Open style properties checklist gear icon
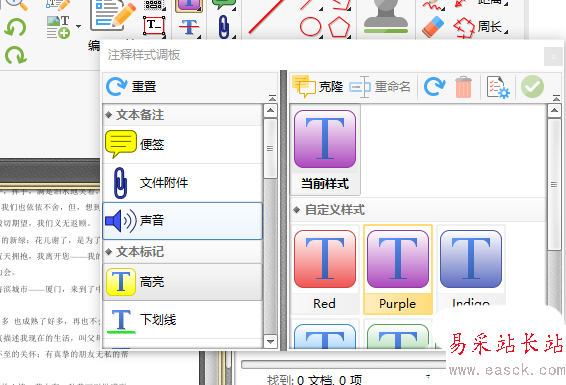Screen dimensions: 566x385 [x=498, y=87]
